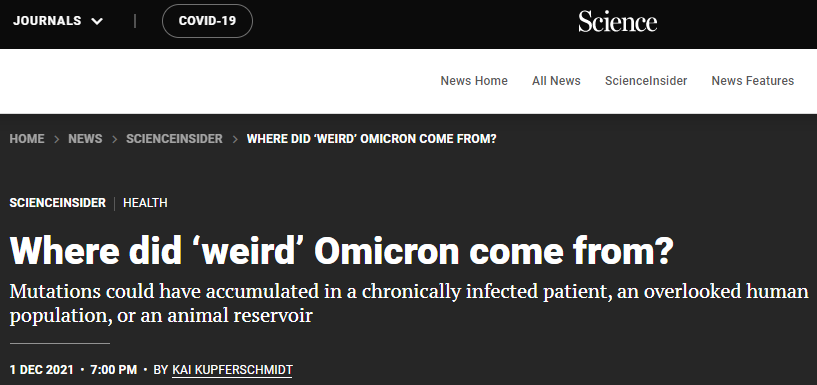Open the Science logo homepage
Screen dimensions: 817x385
click(617, 21)
